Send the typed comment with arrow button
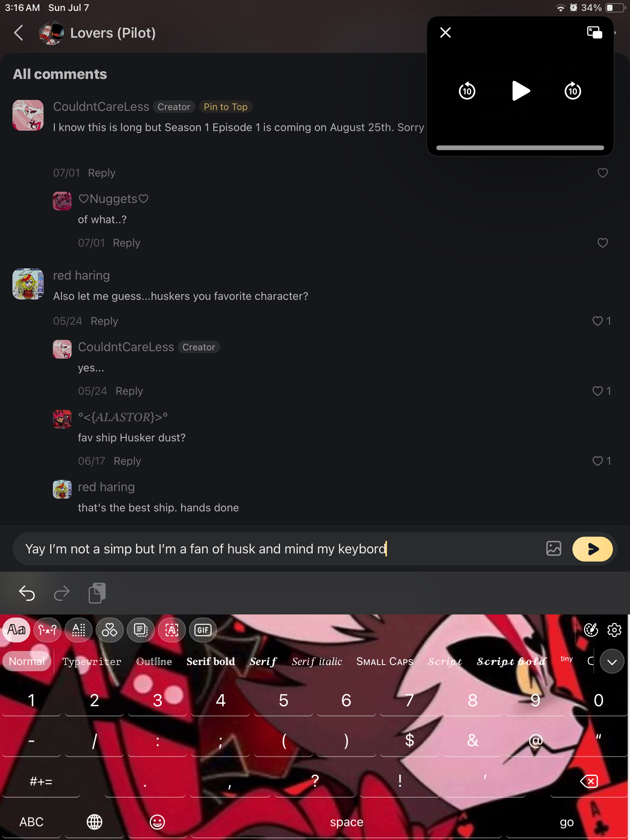Viewport: 630px width, 840px height. click(592, 549)
